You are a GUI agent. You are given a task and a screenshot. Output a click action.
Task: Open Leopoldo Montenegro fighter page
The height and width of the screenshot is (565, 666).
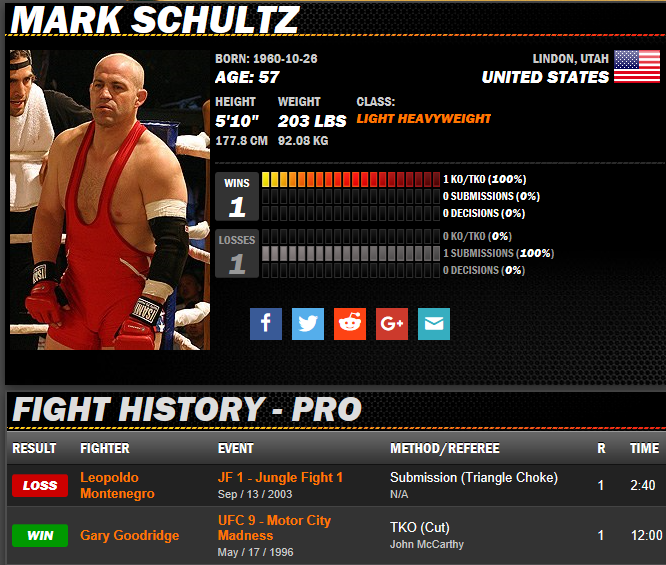117,485
